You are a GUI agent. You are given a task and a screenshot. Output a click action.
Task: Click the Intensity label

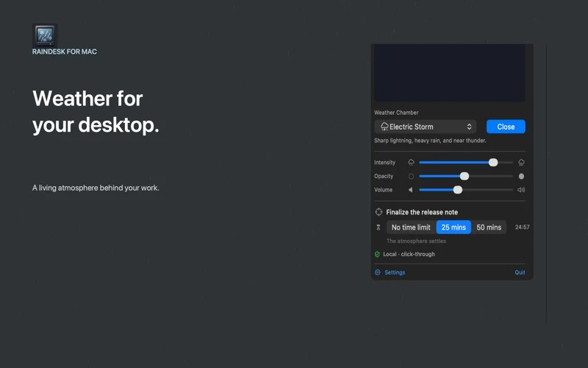384,162
